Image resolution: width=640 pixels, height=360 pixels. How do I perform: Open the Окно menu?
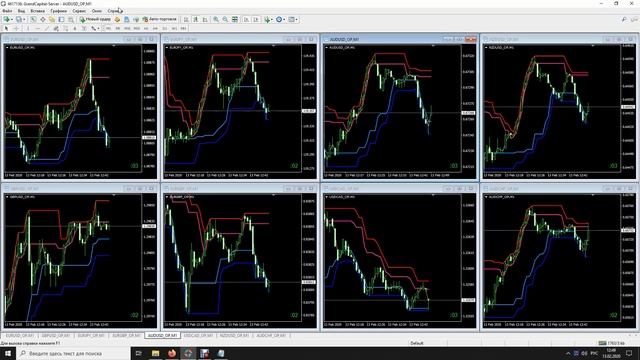click(x=97, y=11)
